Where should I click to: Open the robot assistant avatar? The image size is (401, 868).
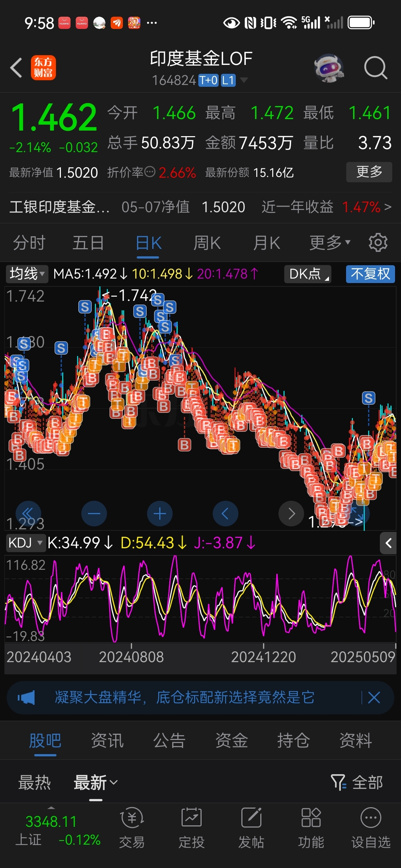pos(329,68)
